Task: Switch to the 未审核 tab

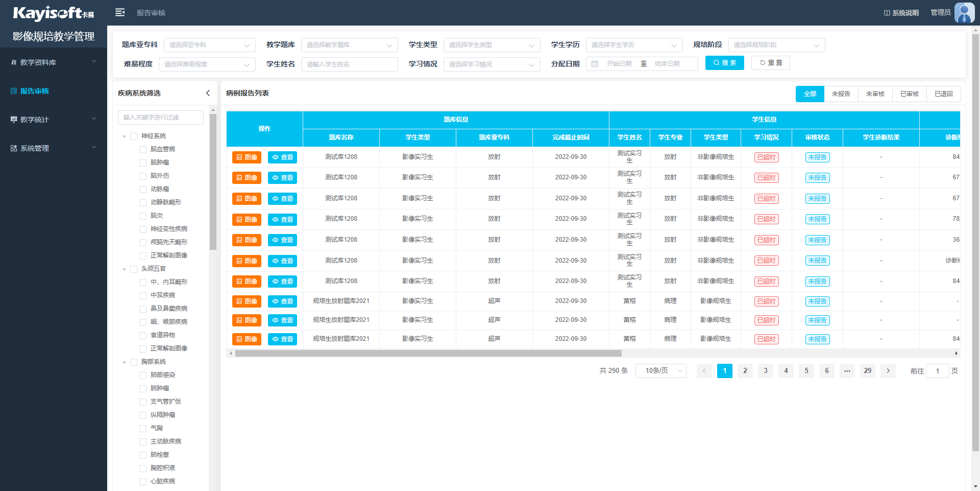Action: tap(875, 94)
